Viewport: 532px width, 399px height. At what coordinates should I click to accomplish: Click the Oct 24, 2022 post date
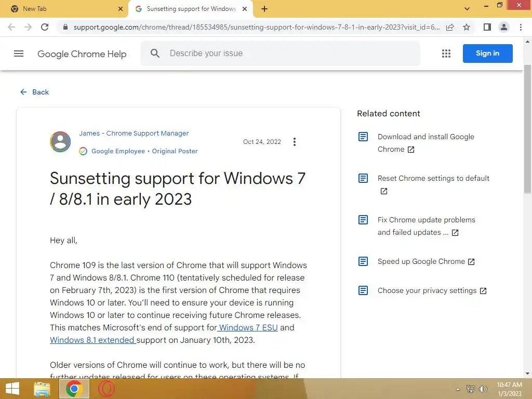pos(262,142)
